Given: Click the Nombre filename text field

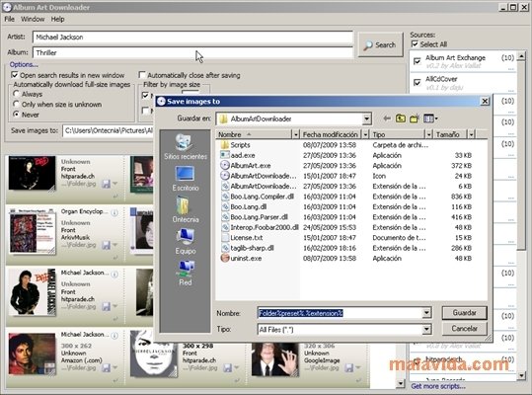Looking at the screenshot, I should pyautogui.click(x=341, y=313).
